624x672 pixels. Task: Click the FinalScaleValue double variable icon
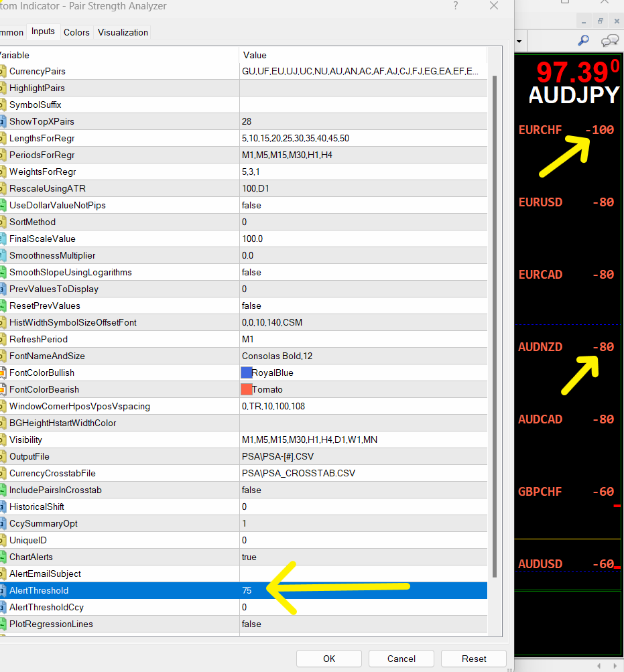[3, 239]
